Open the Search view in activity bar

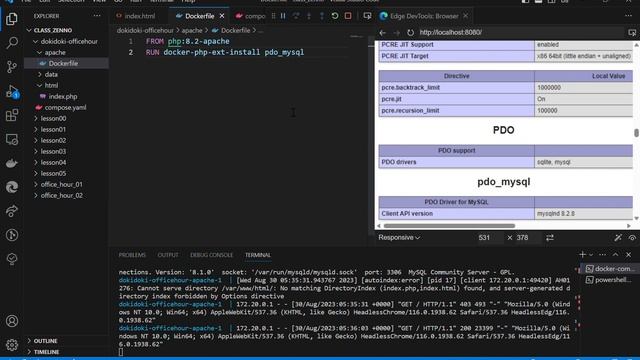tap(12, 42)
